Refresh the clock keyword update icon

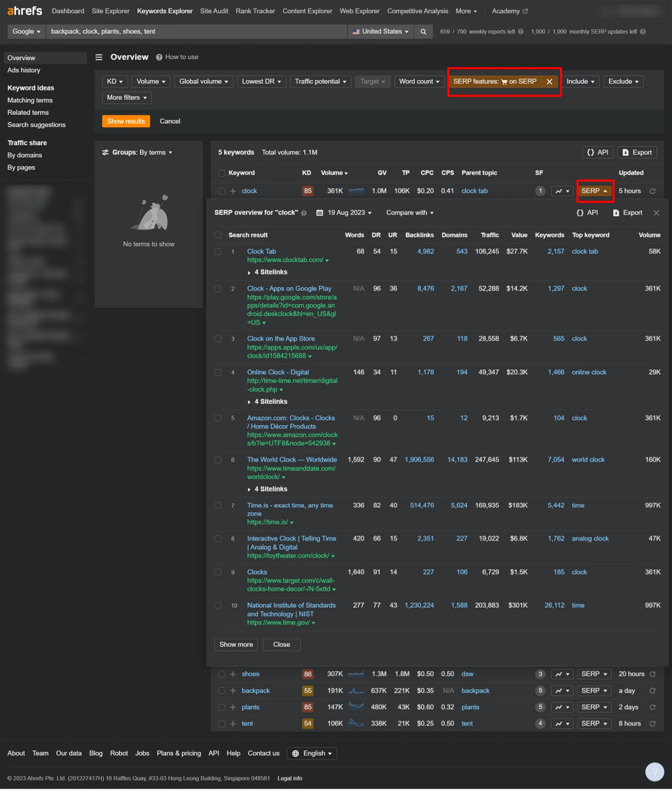tap(653, 191)
